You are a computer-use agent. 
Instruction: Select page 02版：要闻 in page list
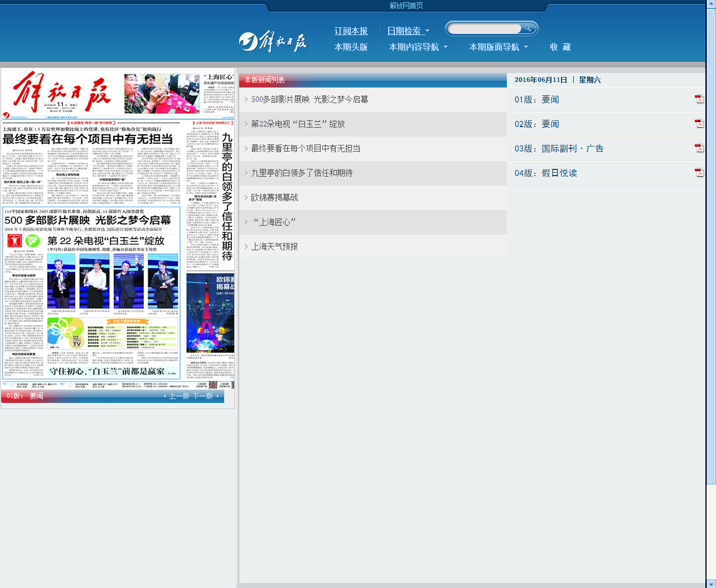pos(536,124)
